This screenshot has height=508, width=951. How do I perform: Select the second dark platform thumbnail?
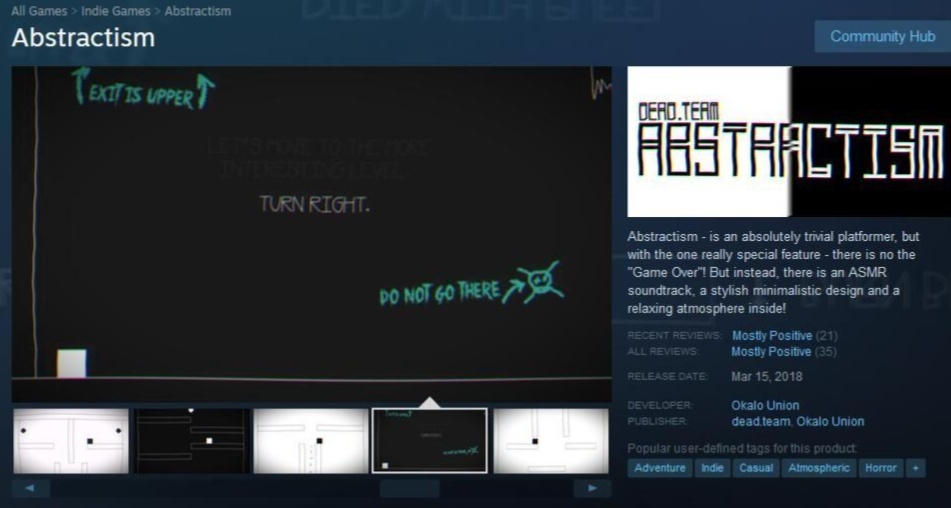point(191,441)
